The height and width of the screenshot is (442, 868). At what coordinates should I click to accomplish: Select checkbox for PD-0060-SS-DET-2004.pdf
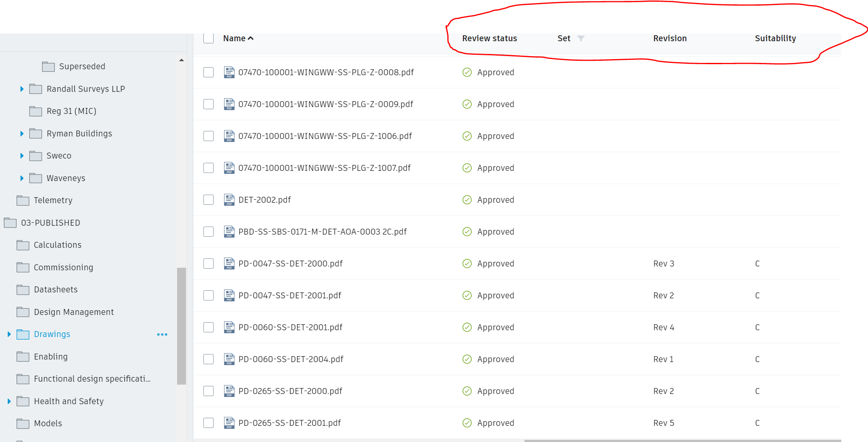209,359
